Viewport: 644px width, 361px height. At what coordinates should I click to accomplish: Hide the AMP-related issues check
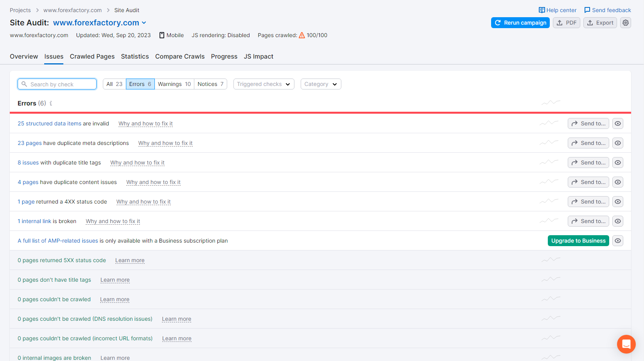point(618,241)
